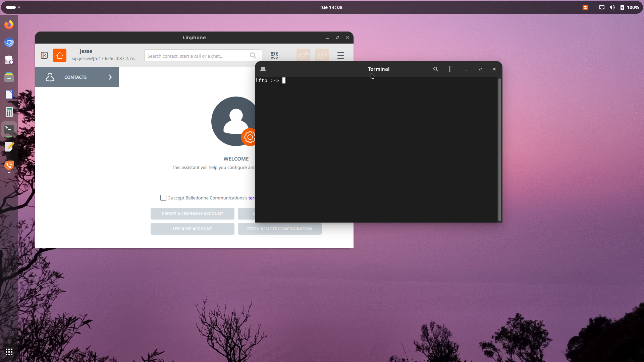Click the orange tray notification icon
The image size is (644, 362).
[x=585, y=7]
